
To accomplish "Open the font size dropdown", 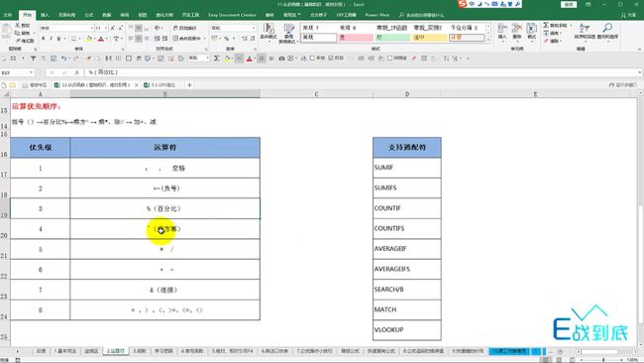I will click(x=106, y=28).
